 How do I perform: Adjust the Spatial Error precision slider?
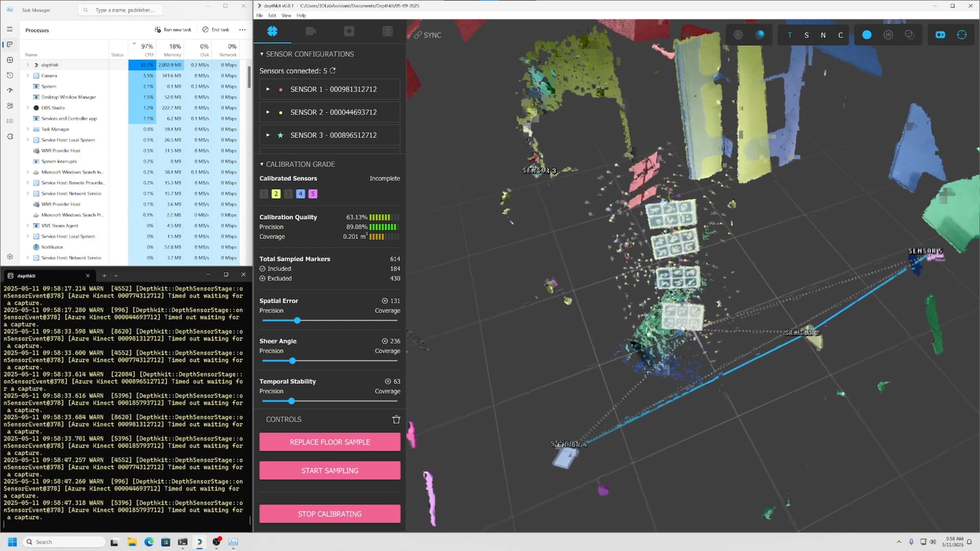click(297, 320)
